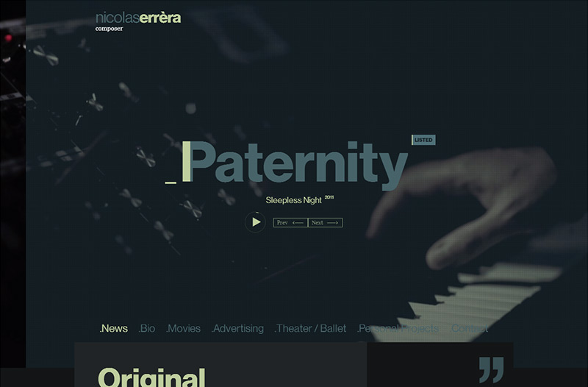Open the .Bio page
The height and width of the screenshot is (387, 588).
point(146,328)
